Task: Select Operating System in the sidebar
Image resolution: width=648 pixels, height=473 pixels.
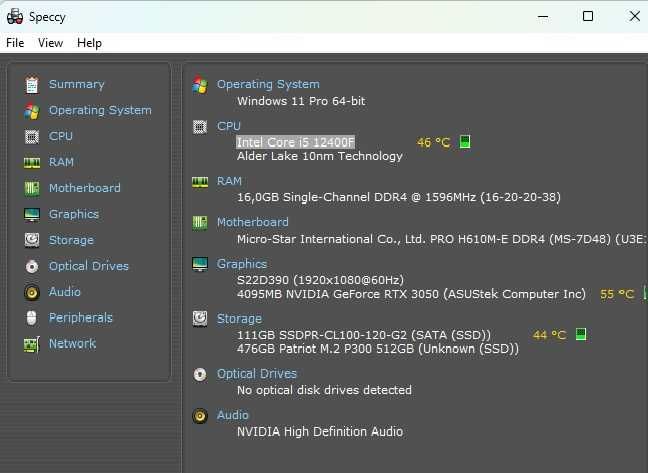Action: click(100, 111)
